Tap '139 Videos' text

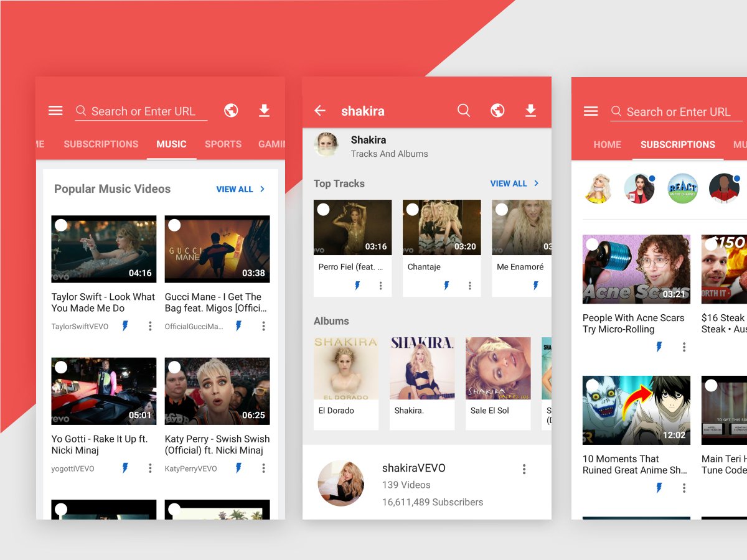pyautogui.click(x=406, y=485)
